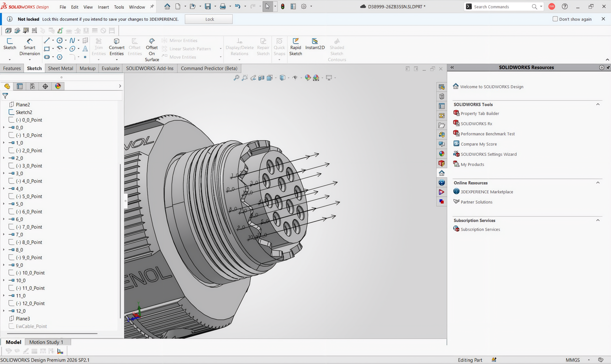Switch to the Sheet Metal tab
Viewport: 611px width, 364px height.
61,68
